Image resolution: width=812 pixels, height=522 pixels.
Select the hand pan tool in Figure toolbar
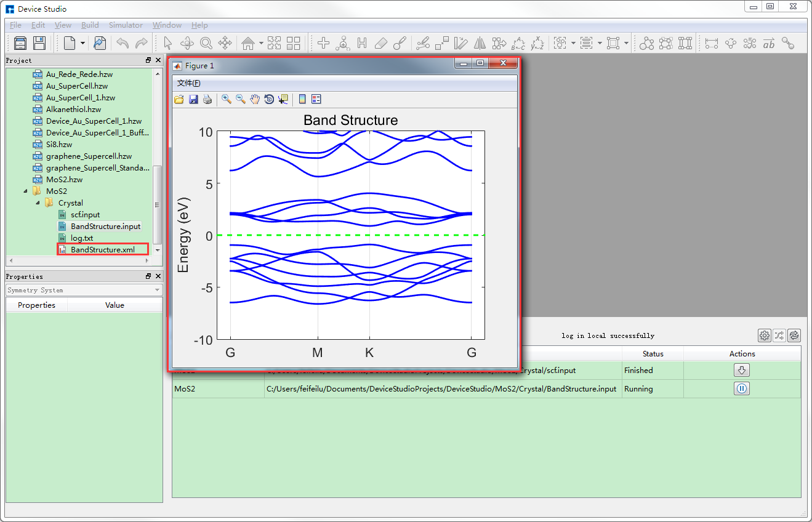click(x=255, y=98)
